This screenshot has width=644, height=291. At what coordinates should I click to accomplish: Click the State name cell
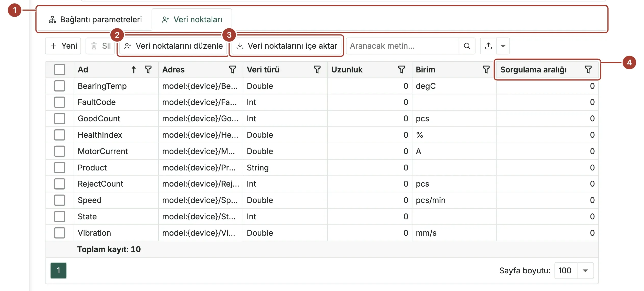tap(116, 217)
